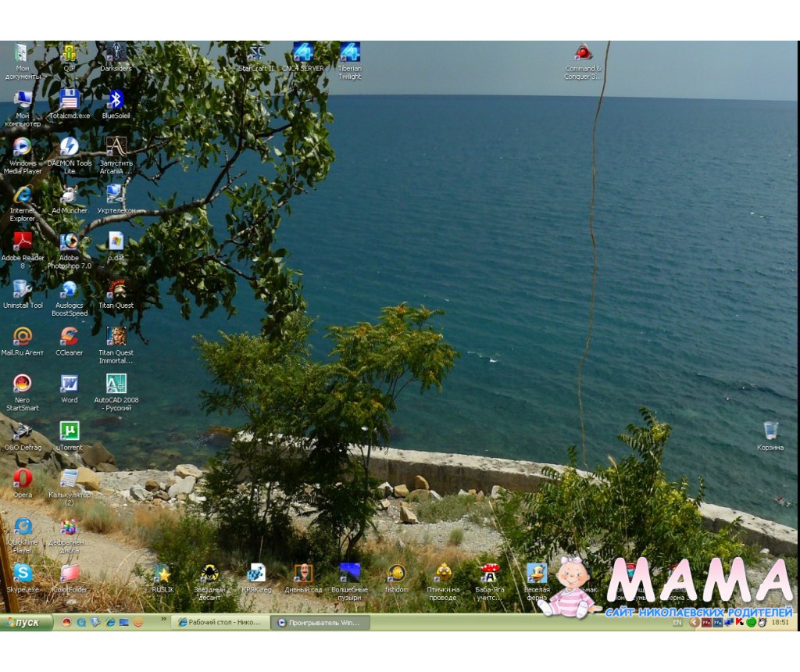This screenshot has height=672, width=800.
Task: Select the AutoCAD 2008 shortcut
Action: 116,384
